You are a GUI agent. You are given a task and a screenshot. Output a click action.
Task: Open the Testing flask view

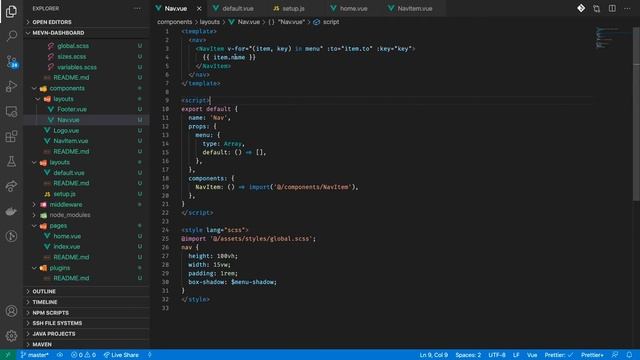11,162
